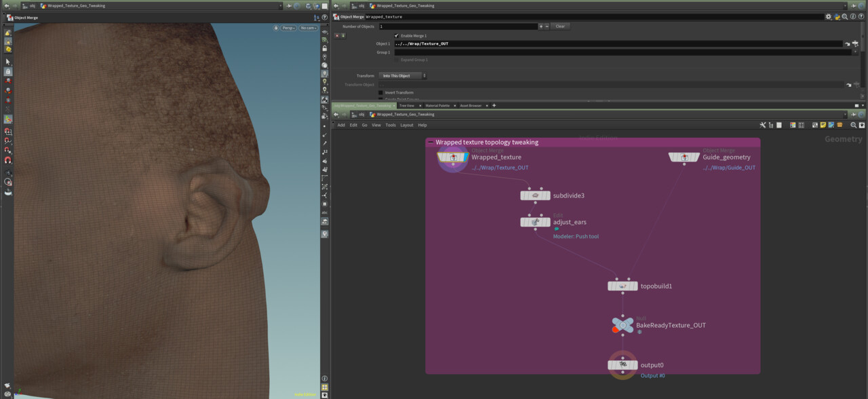Click the Clear button
The height and width of the screenshot is (399, 868).
click(560, 26)
